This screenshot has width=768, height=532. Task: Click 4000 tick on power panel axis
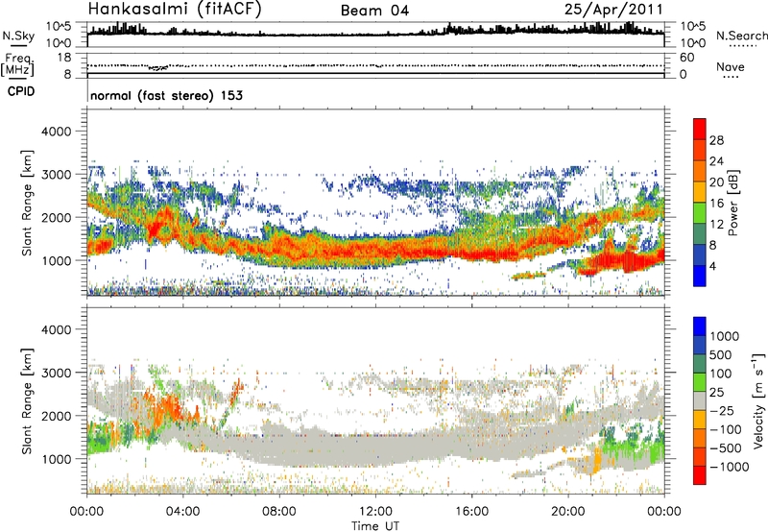56,132
